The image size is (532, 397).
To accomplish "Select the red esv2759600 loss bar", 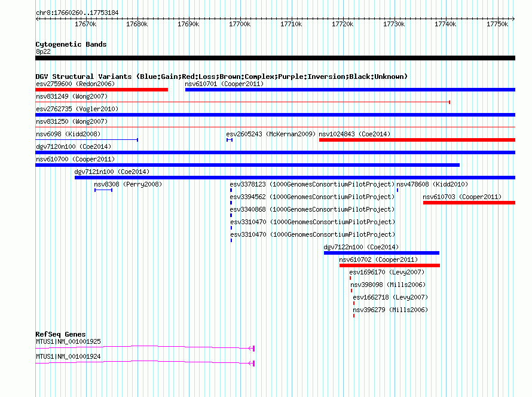I will coord(102,90).
